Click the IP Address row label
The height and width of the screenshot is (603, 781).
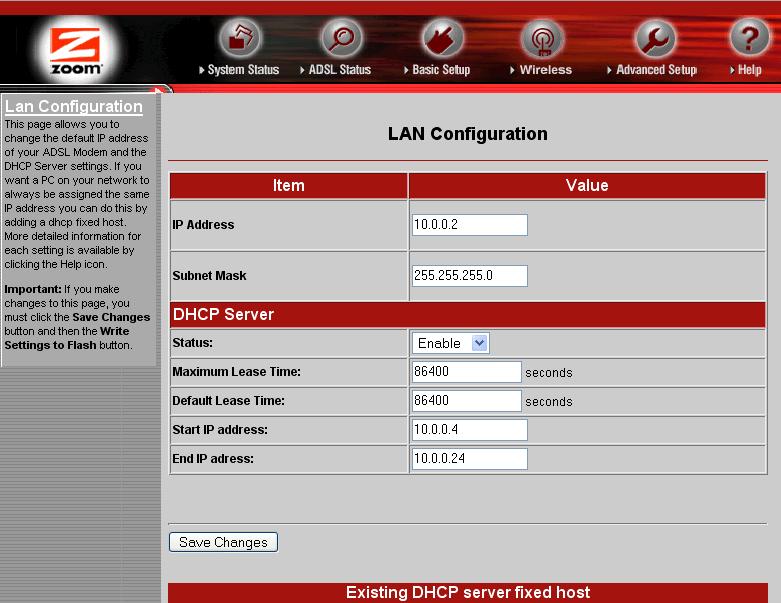click(x=203, y=225)
